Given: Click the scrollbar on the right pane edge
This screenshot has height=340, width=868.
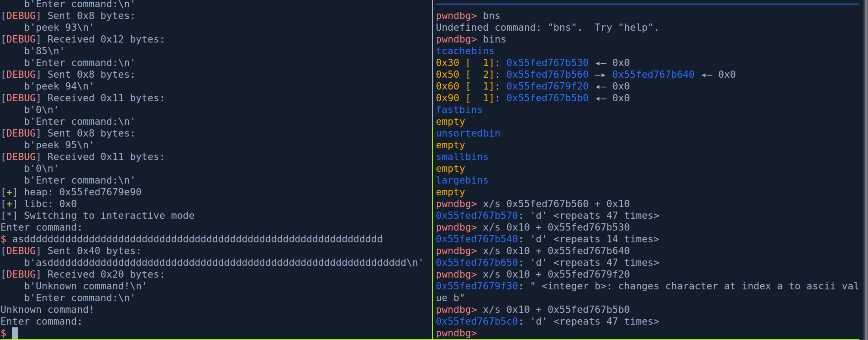Looking at the screenshot, I should pyautogui.click(x=865, y=170).
